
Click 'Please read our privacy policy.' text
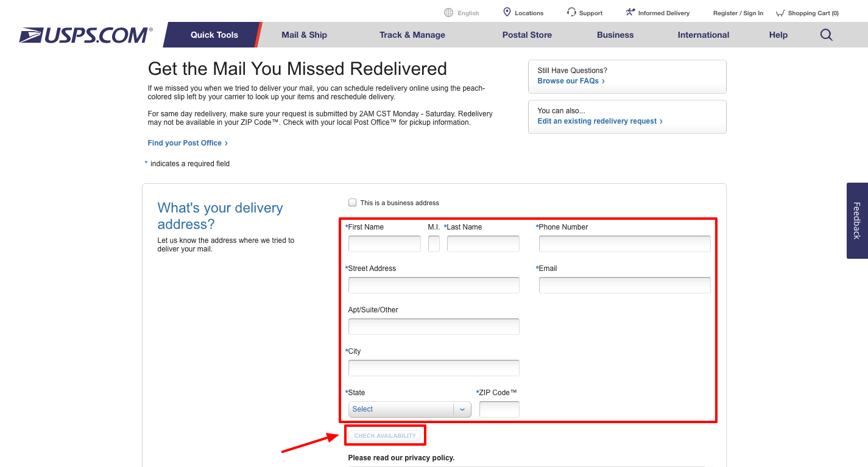click(401, 458)
